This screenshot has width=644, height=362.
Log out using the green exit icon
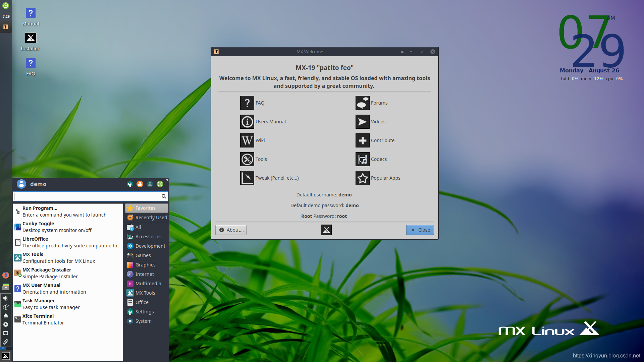click(160, 184)
